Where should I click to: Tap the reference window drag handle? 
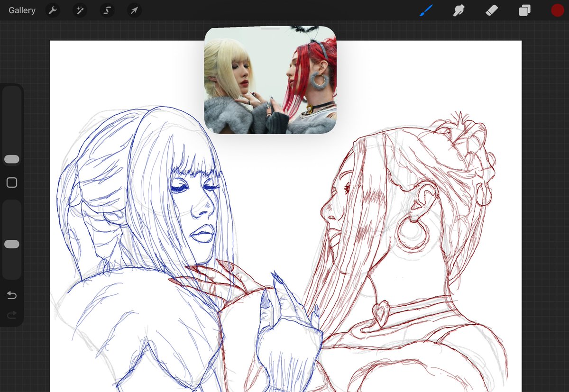[270, 28]
